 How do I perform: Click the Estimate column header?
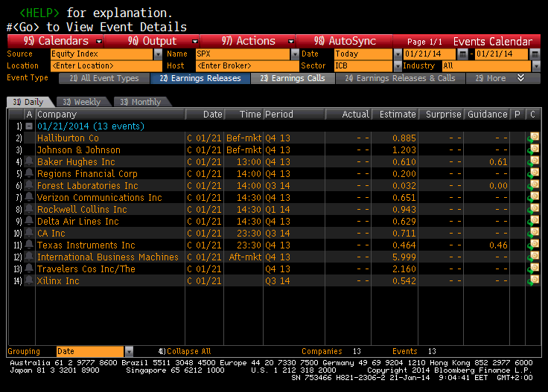[x=395, y=114]
